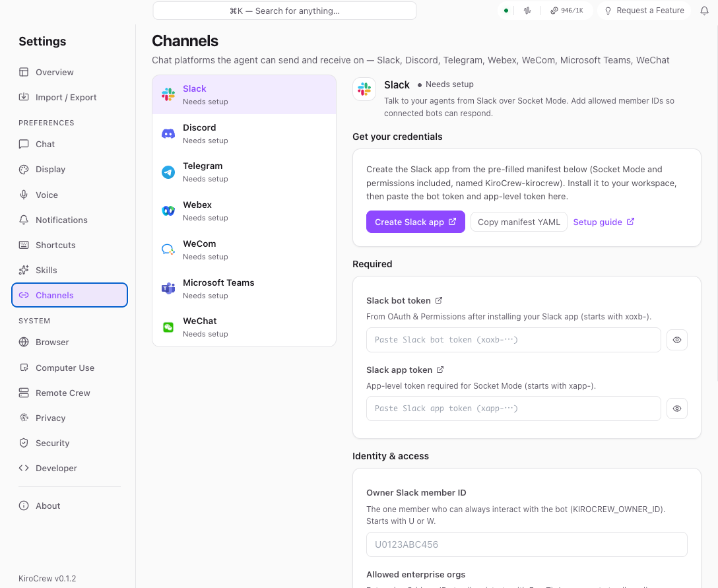The image size is (718, 588).
Task: Click the 946/1K usage indicator
Action: pyautogui.click(x=567, y=11)
